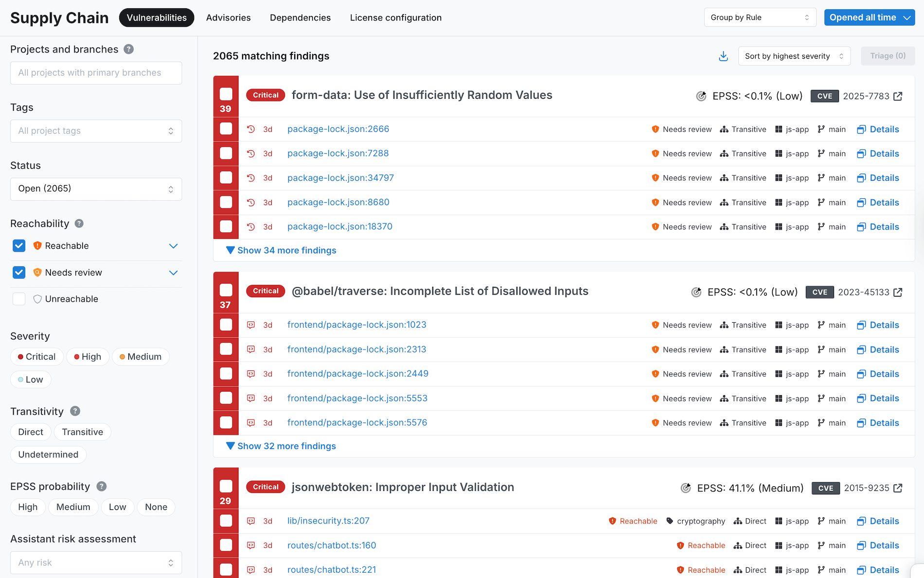Image resolution: width=924 pixels, height=578 pixels.
Task: Click the history icon beside package-lock.json:2666
Action: coord(250,129)
